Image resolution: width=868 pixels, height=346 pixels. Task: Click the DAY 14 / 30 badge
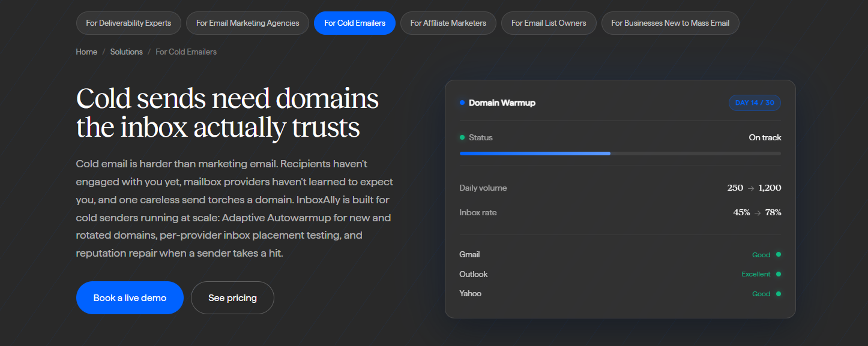pyautogui.click(x=755, y=103)
